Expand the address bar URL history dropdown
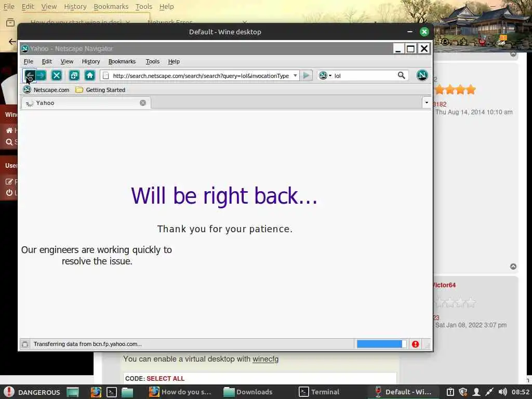Image resolution: width=532 pixels, height=399 pixels. click(295, 75)
